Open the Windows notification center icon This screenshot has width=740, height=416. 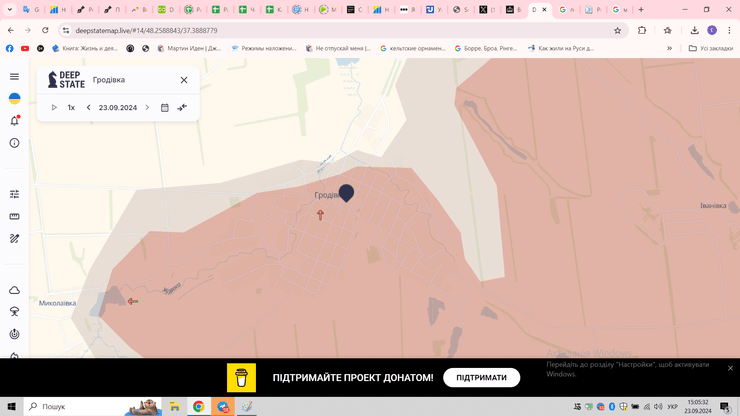click(x=725, y=407)
